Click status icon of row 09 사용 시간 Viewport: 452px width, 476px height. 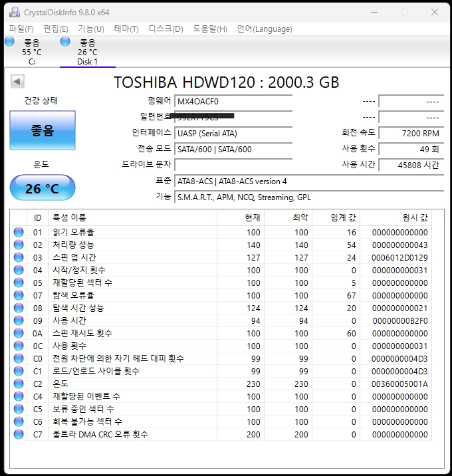19,320
